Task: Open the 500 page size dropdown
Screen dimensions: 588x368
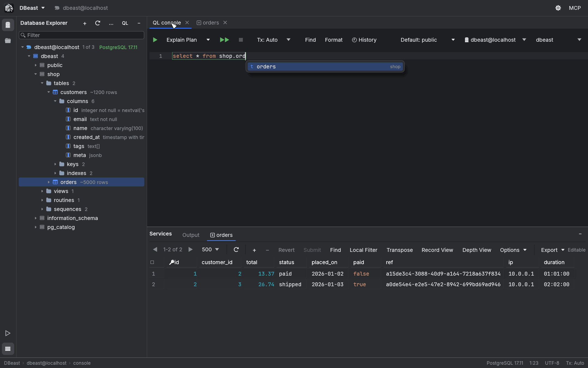Action: pyautogui.click(x=210, y=249)
